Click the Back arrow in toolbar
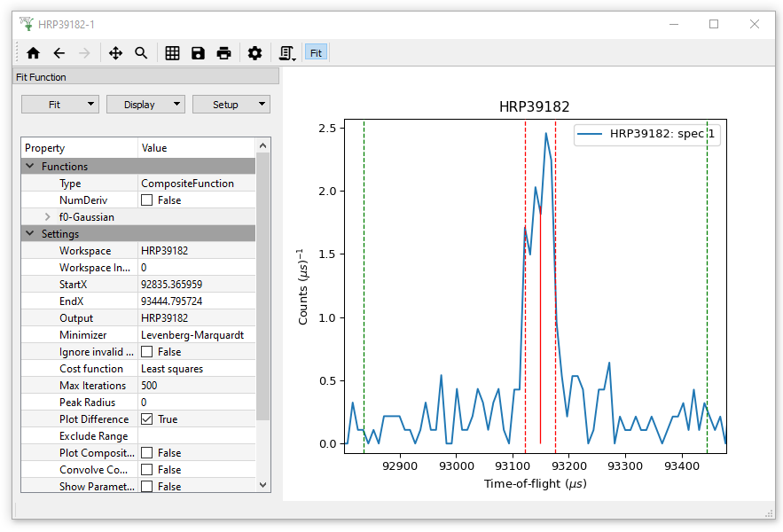The height and width of the screenshot is (532, 783). [59, 53]
